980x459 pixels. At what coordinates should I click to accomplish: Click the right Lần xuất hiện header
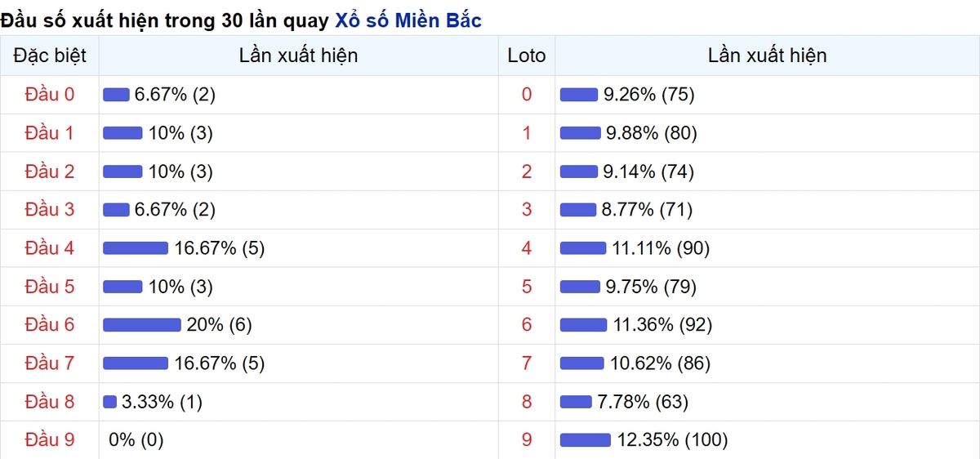coord(768,56)
